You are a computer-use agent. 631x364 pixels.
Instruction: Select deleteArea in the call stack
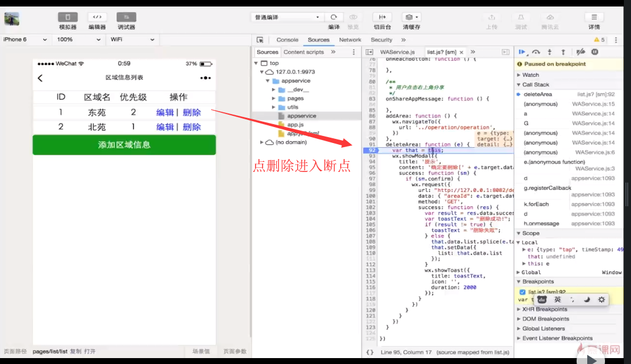point(538,95)
